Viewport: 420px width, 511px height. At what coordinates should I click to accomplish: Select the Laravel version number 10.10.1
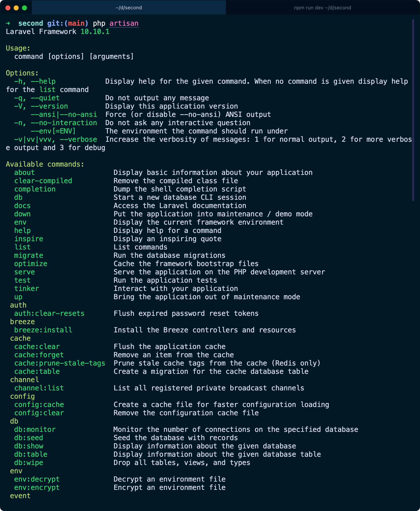coord(95,32)
